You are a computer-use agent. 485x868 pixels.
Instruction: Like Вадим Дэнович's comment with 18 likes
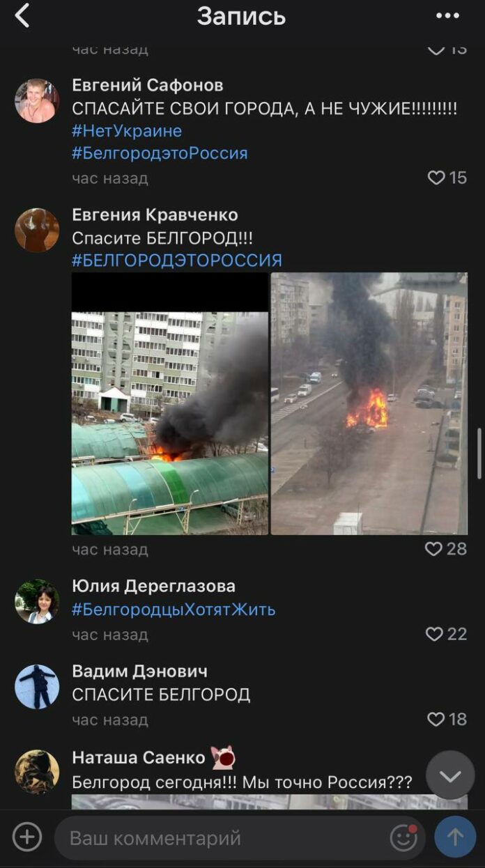tap(436, 719)
